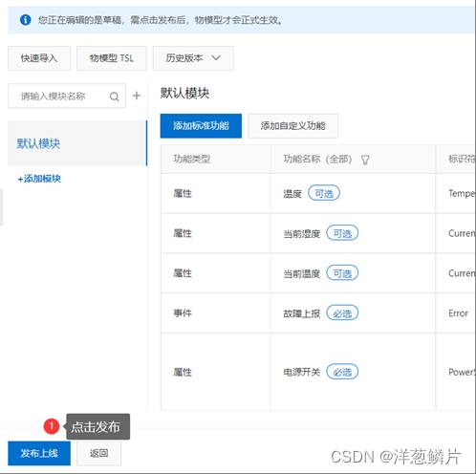Screen dimensions: 476x474
Task: Click the 必选 tag beside 故障上报
Action: coord(342,313)
